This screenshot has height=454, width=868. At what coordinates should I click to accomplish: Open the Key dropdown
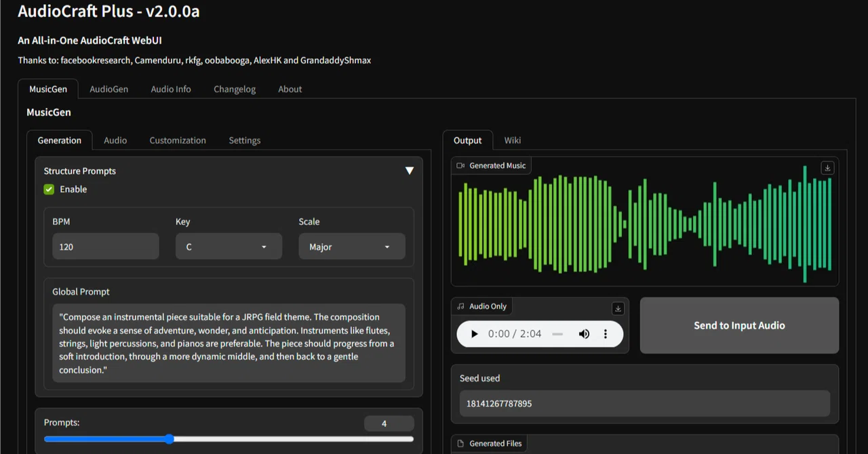229,247
